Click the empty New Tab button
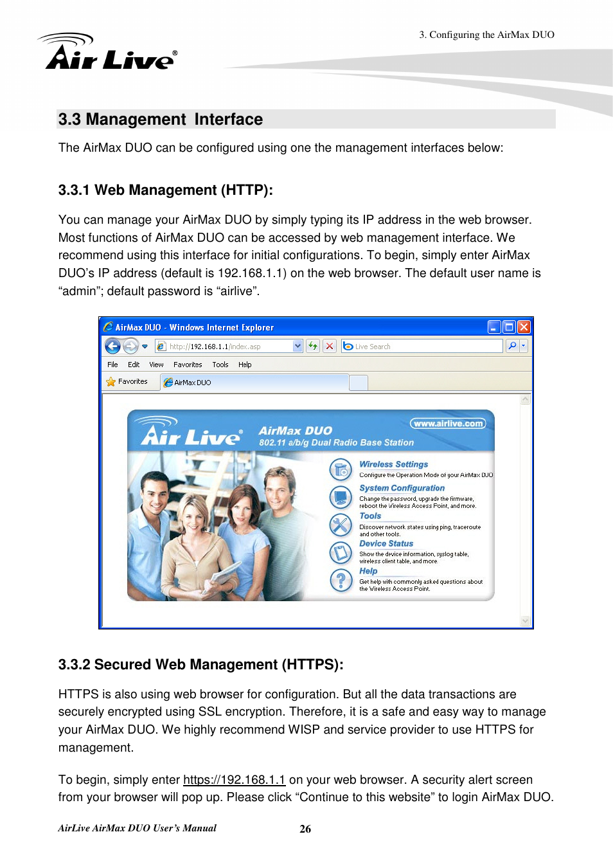The width and height of the screenshot is (613, 868). (x=359, y=383)
